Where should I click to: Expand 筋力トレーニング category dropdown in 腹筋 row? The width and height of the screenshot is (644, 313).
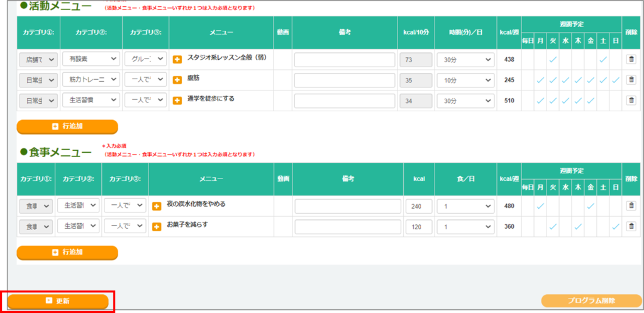click(x=91, y=80)
